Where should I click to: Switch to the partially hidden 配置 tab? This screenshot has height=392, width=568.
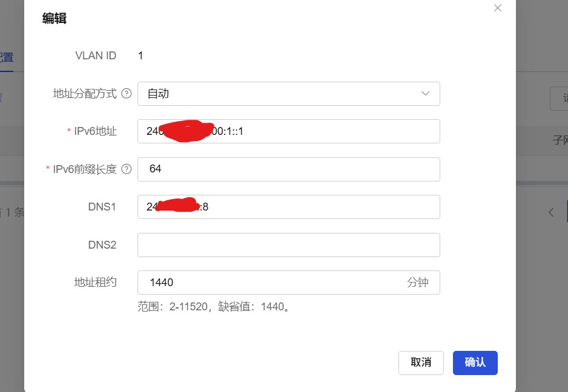(x=6, y=58)
